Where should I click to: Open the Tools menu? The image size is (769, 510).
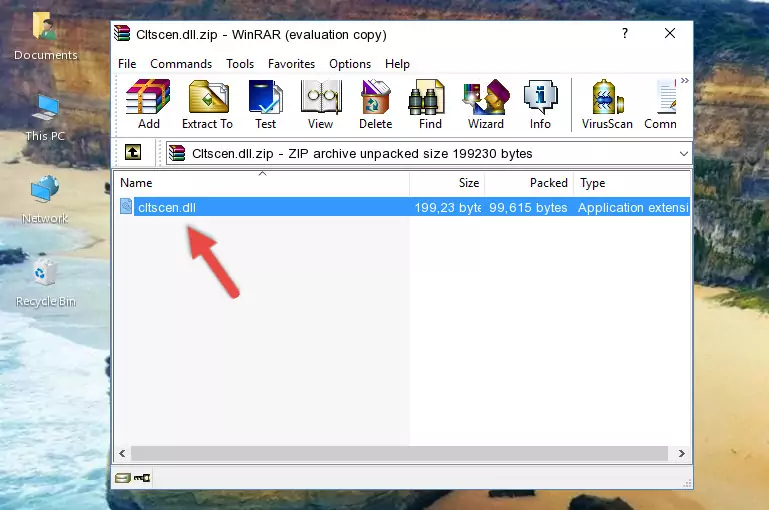(240, 64)
